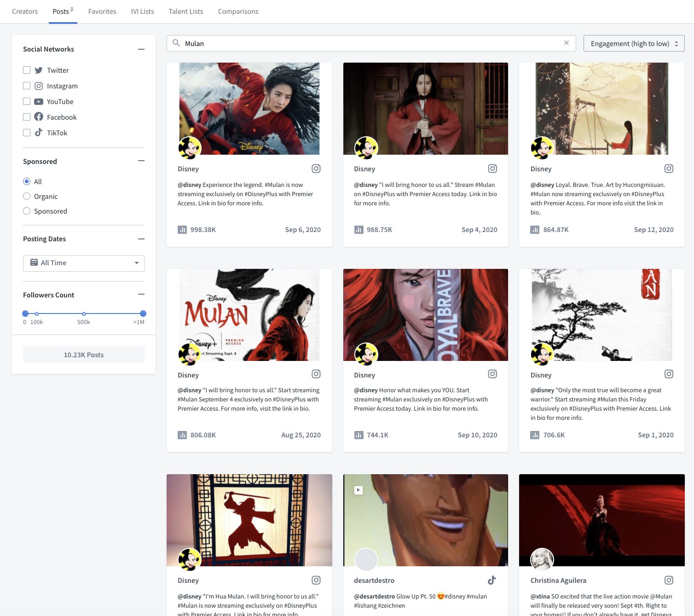Click TikTok icon on desartdestro post

[492, 580]
